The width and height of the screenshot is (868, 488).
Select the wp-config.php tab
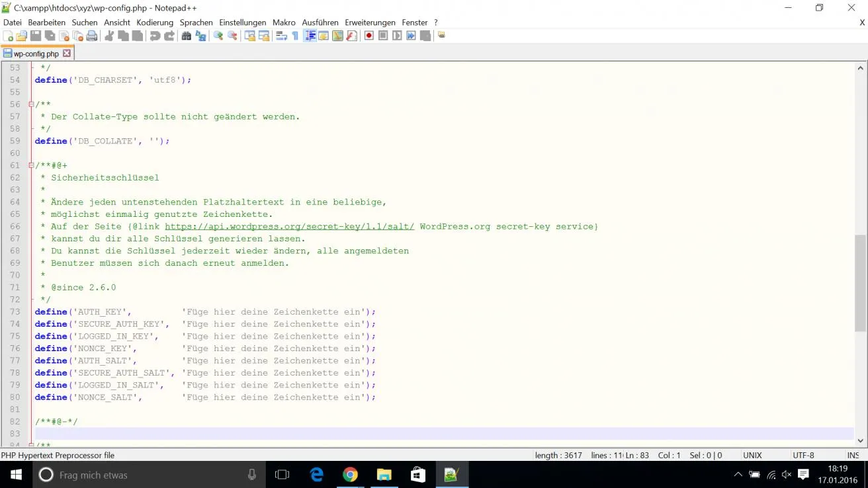tap(36, 54)
